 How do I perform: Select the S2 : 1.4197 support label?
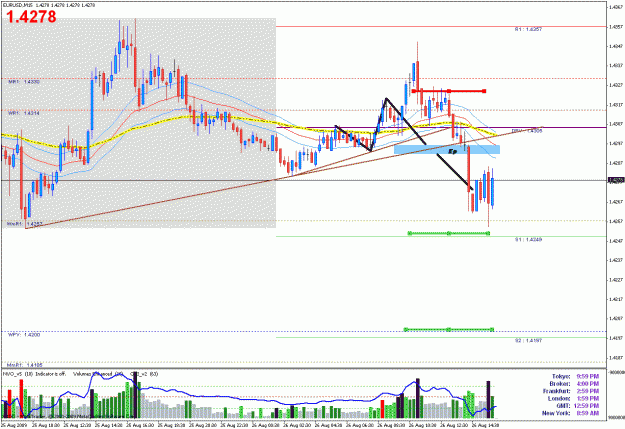coord(528,341)
